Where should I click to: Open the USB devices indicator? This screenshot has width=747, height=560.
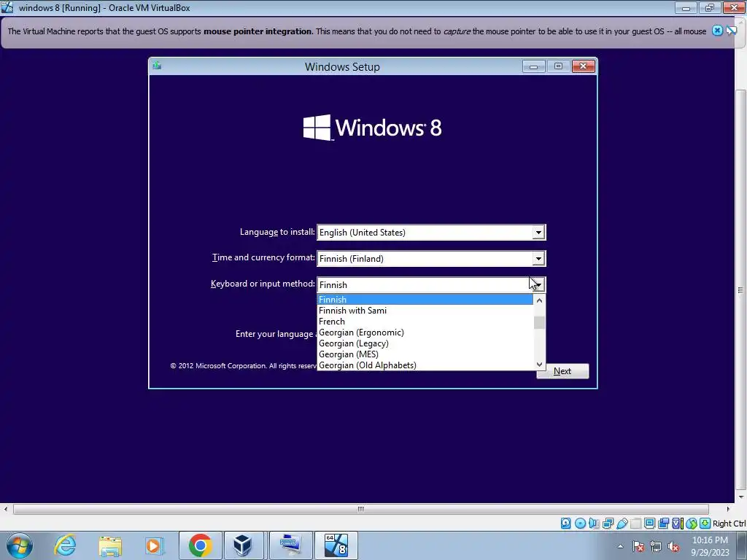click(622, 524)
